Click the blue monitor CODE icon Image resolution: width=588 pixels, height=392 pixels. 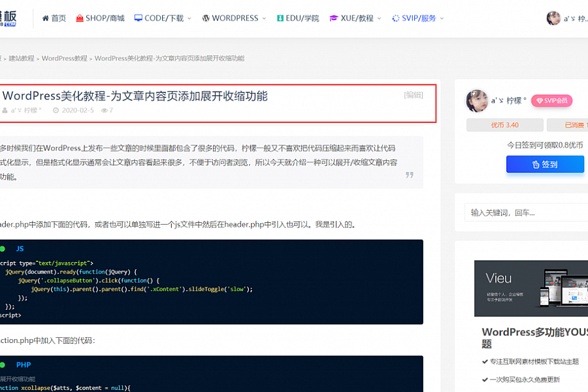point(139,18)
